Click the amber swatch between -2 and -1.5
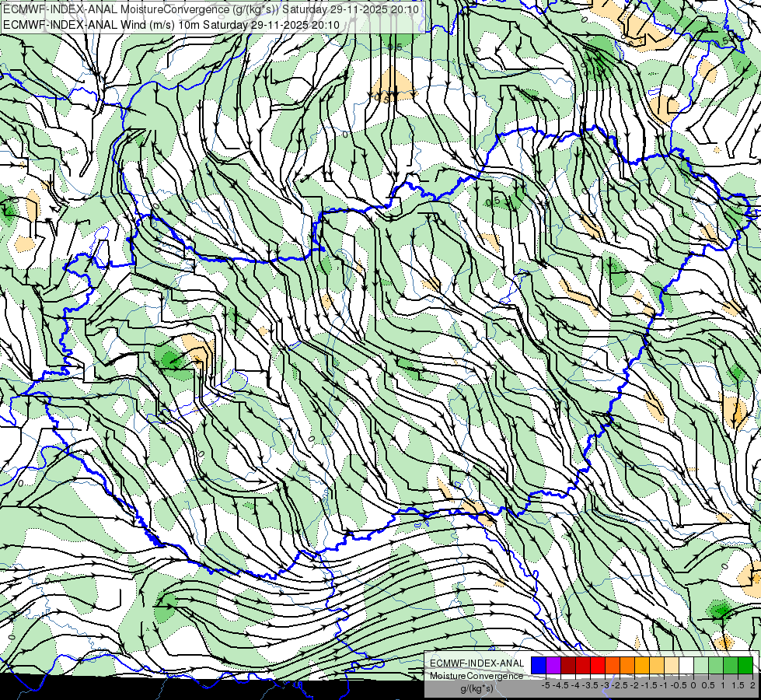 coord(642,665)
